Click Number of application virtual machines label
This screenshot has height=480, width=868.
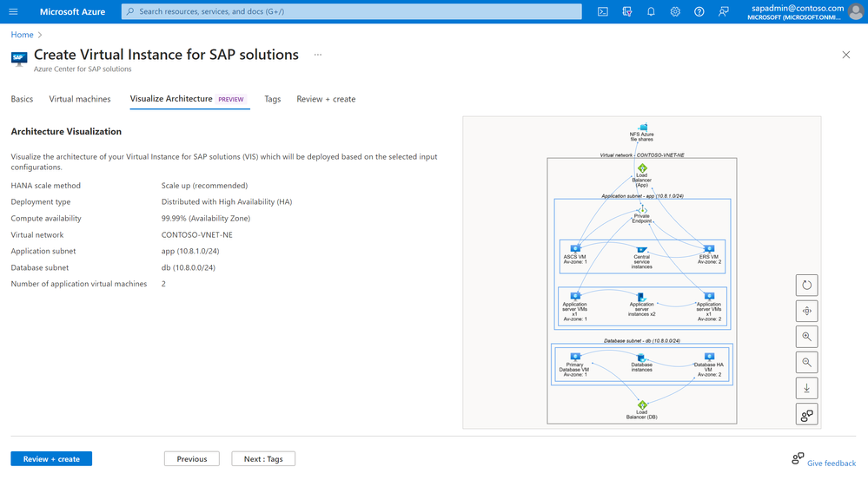79,284
